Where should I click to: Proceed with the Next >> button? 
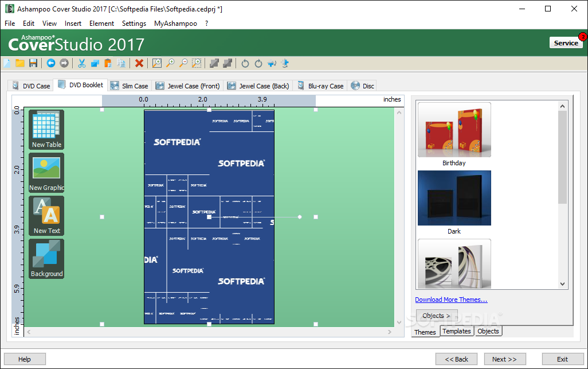point(505,359)
